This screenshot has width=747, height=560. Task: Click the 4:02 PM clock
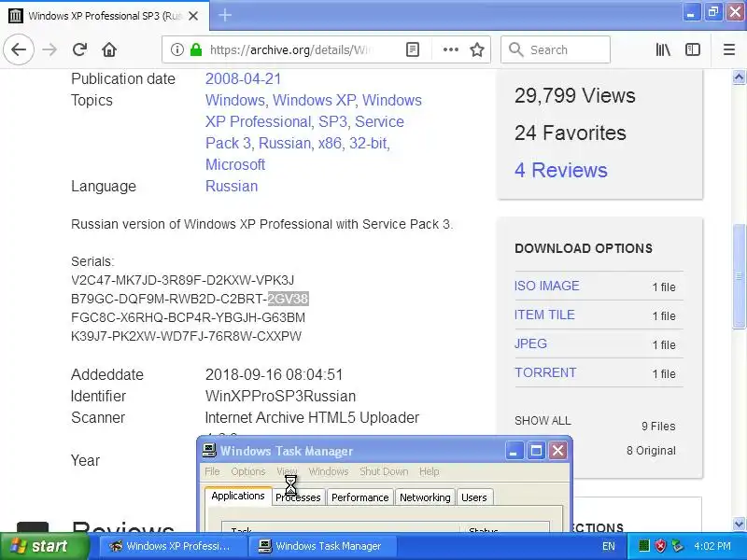pyautogui.click(x=712, y=546)
